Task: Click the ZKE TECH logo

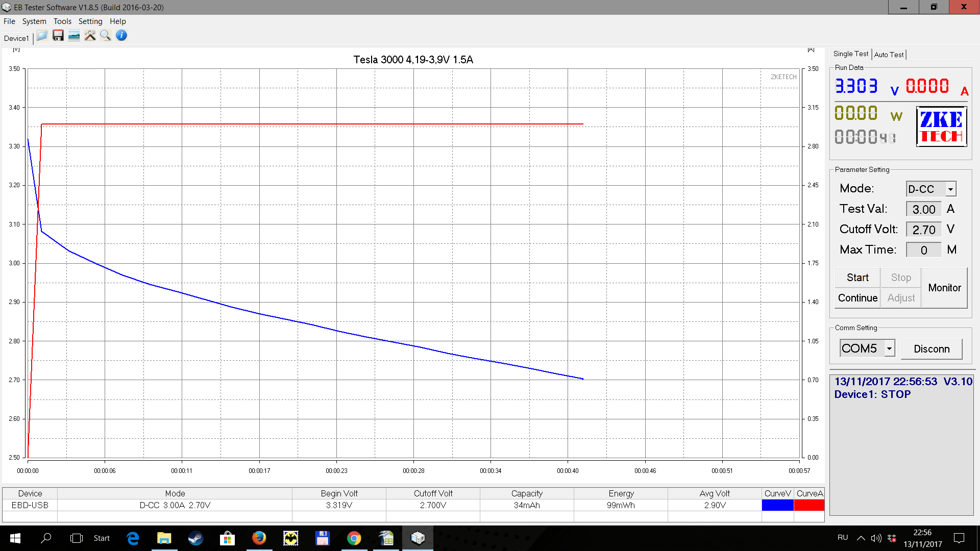Action: pos(941,127)
